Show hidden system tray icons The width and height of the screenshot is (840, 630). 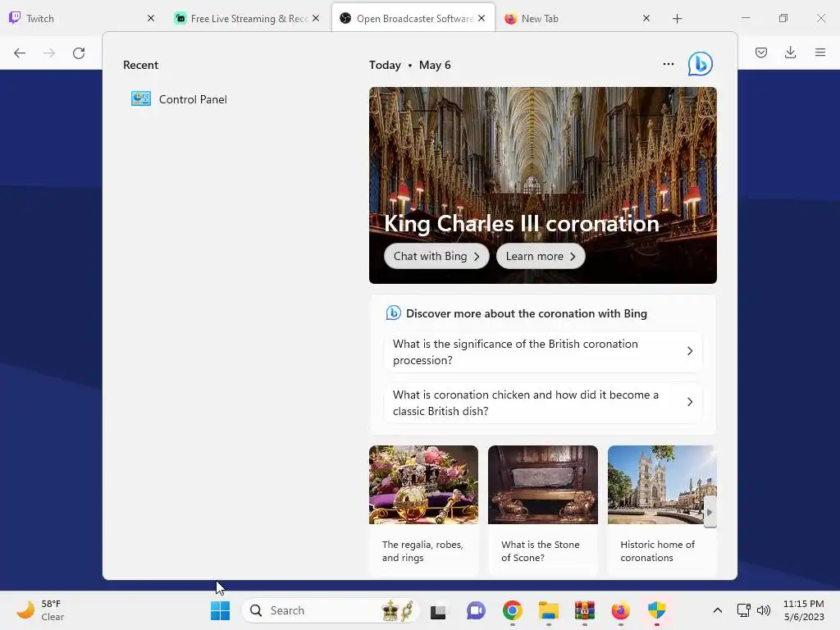click(717, 610)
